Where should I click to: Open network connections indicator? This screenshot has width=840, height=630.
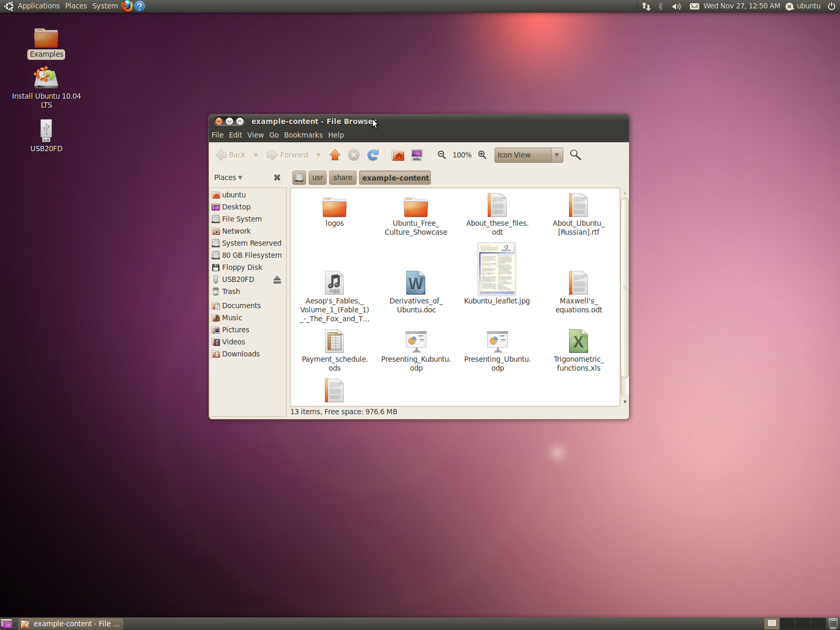pyautogui.click(x=646, y=6)
